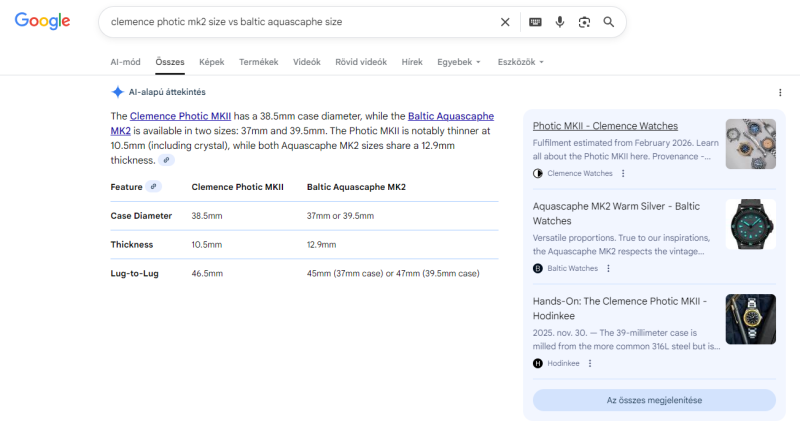Open the Clemence Photic MKII link
The image size is (800, 432).
click(180, 116)
